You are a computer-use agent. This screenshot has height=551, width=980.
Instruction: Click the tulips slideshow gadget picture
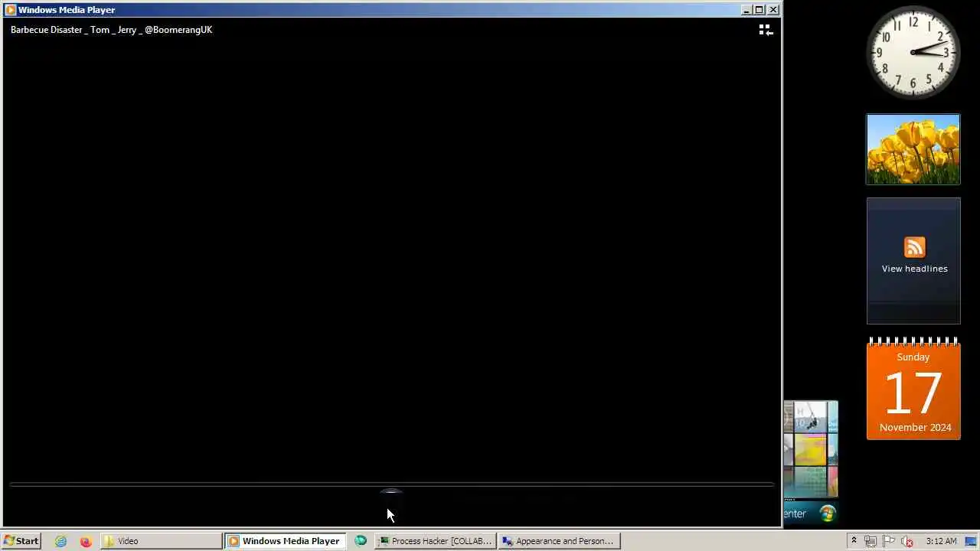pos(913,149)
